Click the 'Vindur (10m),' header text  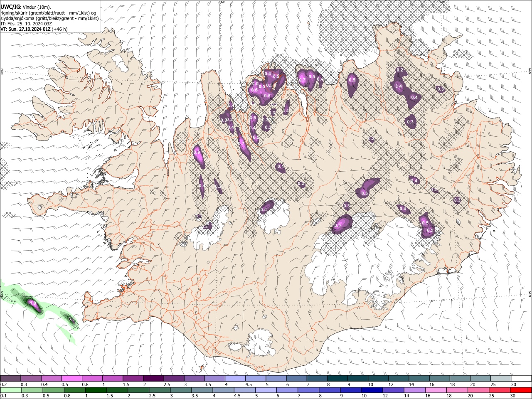37,7
